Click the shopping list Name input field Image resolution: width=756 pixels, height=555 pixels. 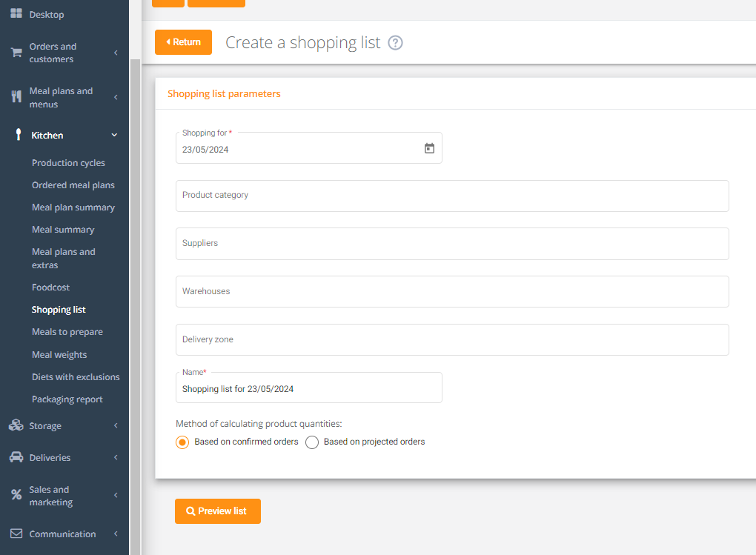click(x=308, y=388)
